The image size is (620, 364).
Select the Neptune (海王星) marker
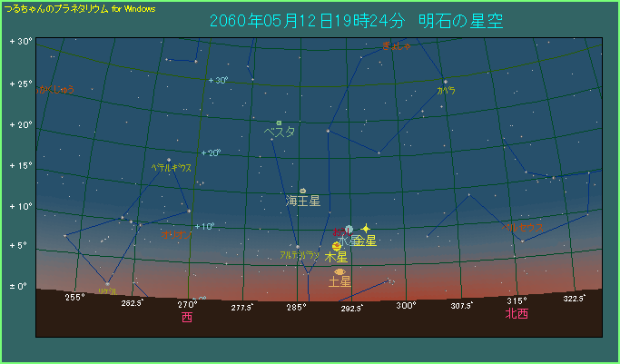pyautogui.click(x=302, y=191)
